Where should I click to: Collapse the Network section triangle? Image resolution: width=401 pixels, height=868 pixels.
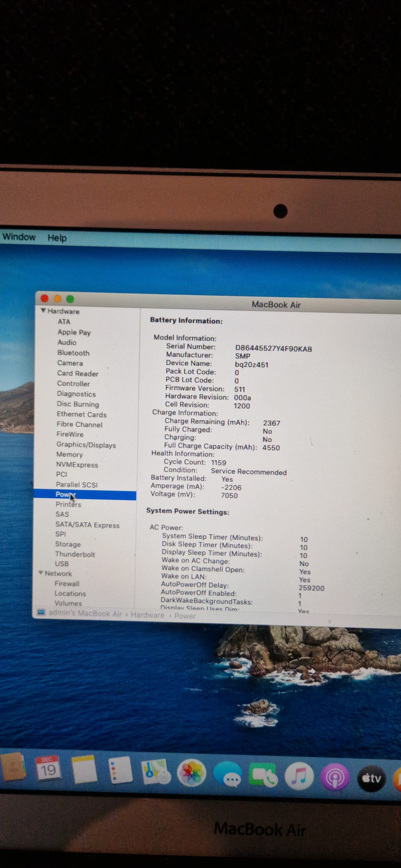41,573
